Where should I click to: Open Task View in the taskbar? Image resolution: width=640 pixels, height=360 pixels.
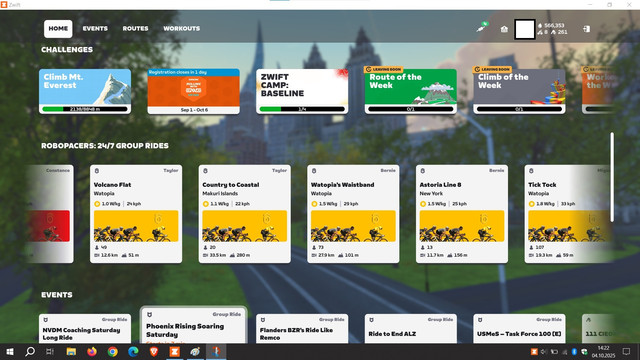[x=50, y=352]
